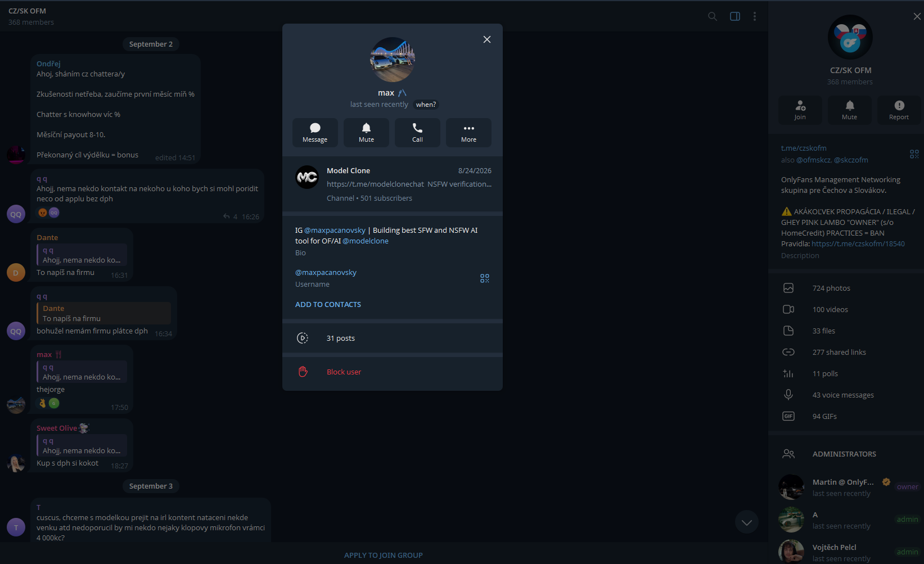Click the September 3 date badge
The image size is (924, 564).
point(151,486)
